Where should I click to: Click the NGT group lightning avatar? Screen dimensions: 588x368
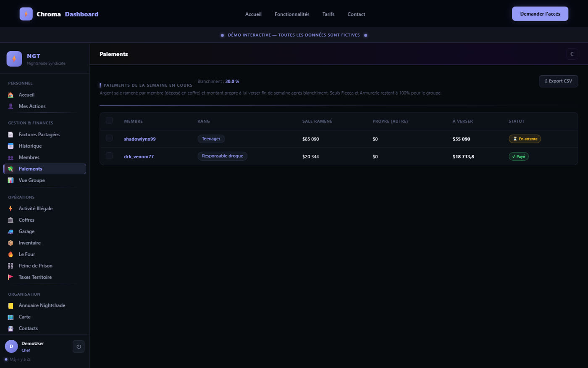pos(14,59)
